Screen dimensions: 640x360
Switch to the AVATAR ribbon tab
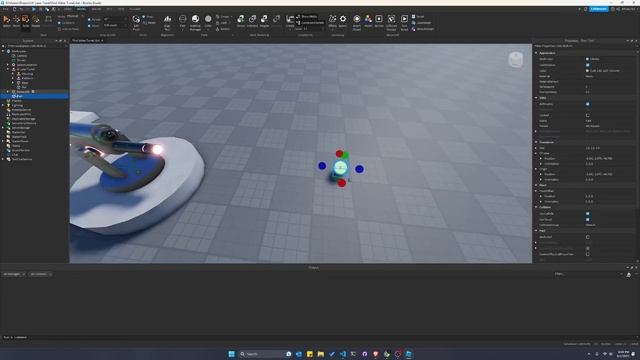click(96, 9)
